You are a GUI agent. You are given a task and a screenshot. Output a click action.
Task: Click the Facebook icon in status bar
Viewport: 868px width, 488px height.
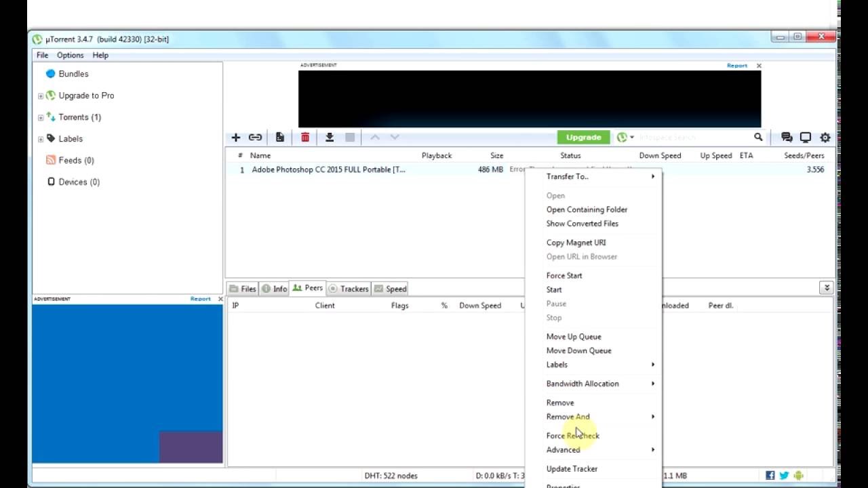coord(770,476)
